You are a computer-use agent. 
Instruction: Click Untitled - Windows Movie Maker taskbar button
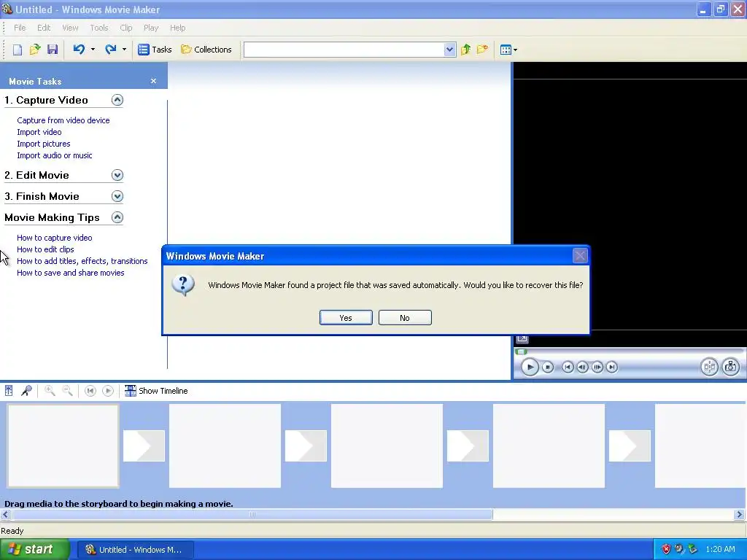pos(135,550)
